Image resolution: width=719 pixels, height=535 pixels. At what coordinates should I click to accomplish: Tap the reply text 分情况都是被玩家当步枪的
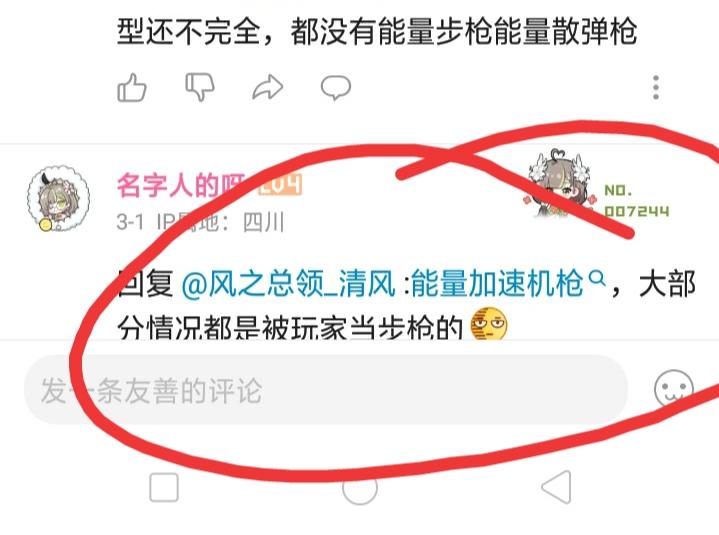[290, 326]
